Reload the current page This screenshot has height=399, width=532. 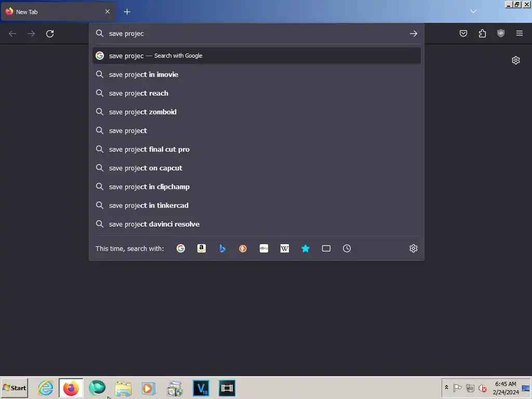(x=50, y=34)
